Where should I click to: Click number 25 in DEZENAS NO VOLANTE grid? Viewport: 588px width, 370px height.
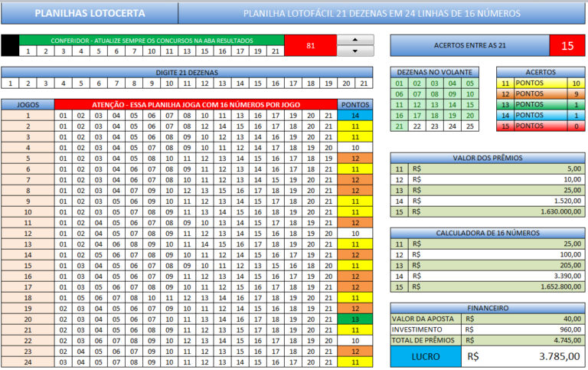pos(469,126)
